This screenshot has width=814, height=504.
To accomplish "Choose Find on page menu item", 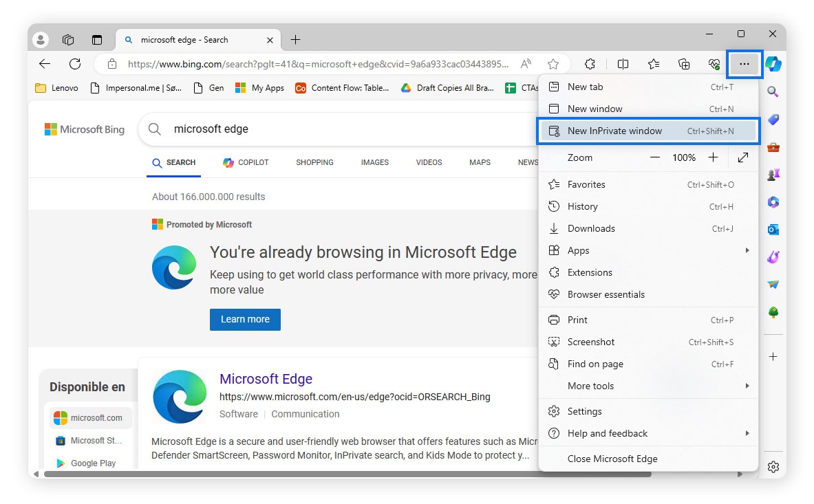I will click(x=648, y=364).
